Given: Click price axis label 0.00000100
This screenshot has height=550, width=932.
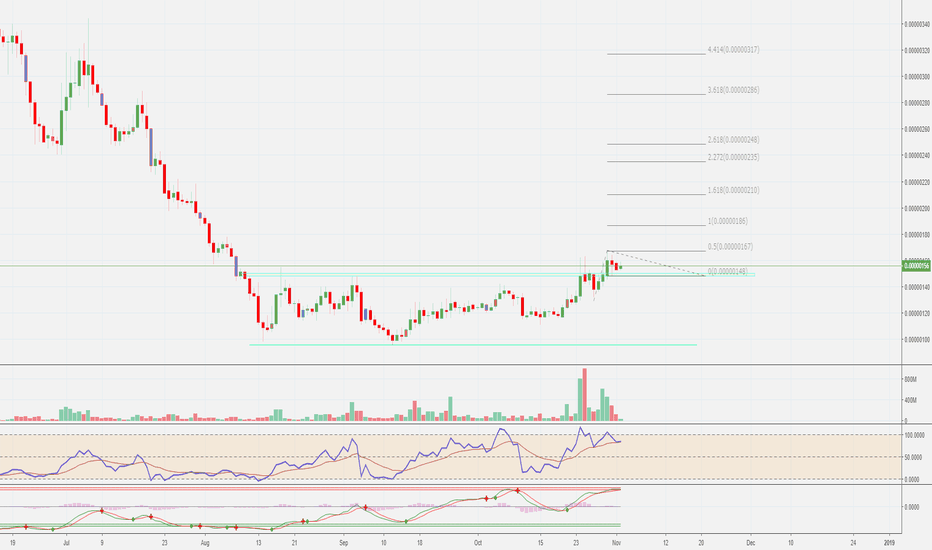Looking at the screenshot, I should pyautogui.click(x=917, y=340).
